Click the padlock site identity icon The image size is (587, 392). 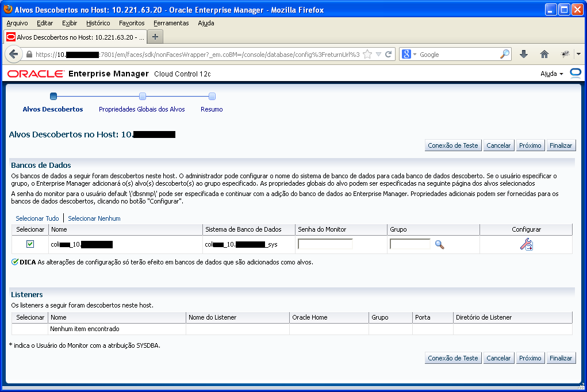[x=29, y=54]
